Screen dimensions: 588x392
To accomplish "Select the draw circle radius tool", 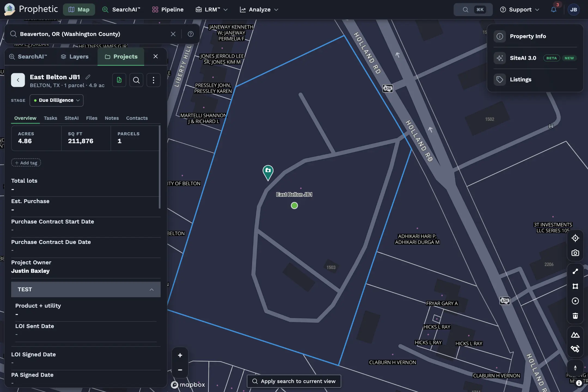I will point(575,301).
